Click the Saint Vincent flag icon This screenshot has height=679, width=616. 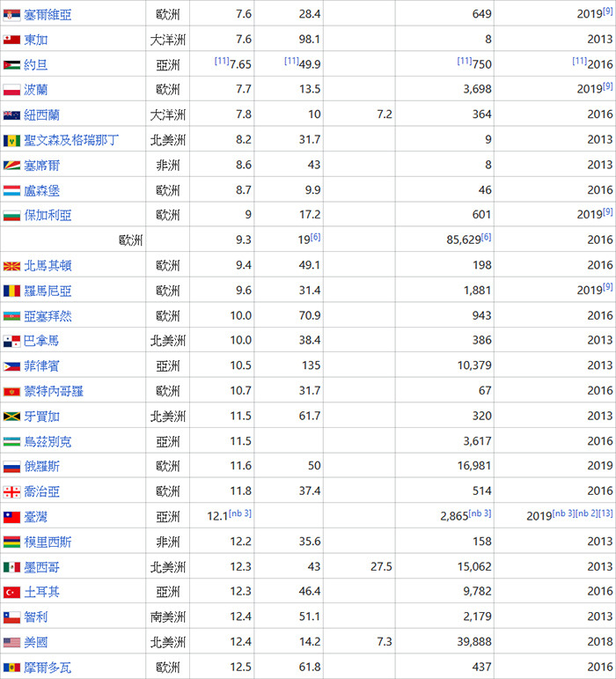point(11,140)
